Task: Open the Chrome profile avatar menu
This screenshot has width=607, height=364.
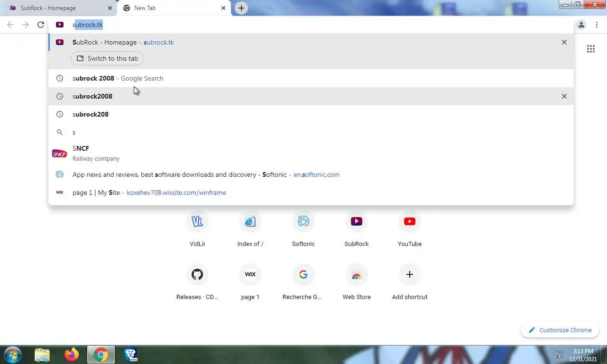Action: coord(581,25)
